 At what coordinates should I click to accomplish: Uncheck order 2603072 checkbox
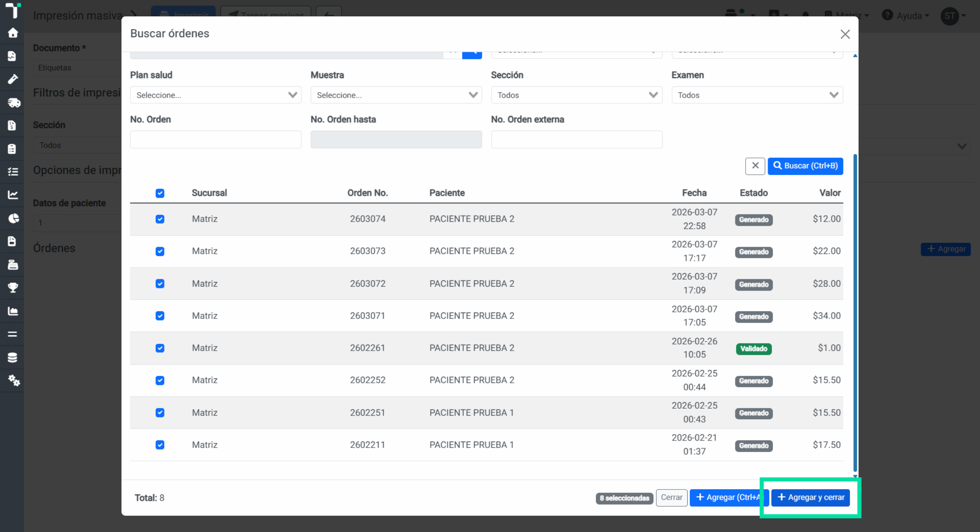160,284
